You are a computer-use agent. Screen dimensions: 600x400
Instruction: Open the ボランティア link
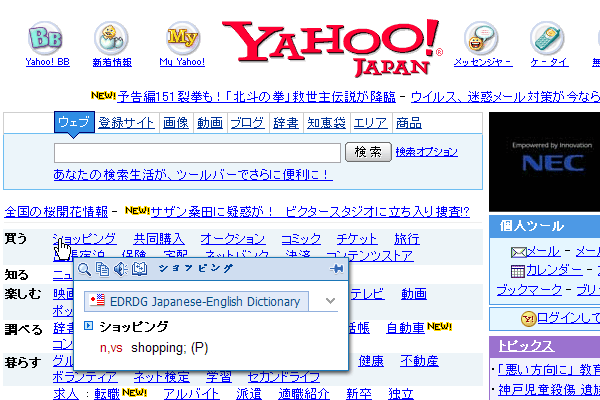pos(85,377)
